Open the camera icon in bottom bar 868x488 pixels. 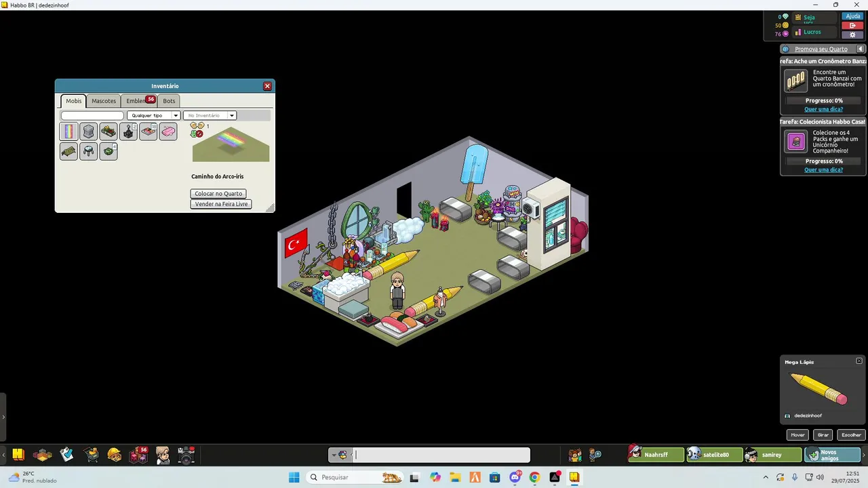(x=186, y=455)
